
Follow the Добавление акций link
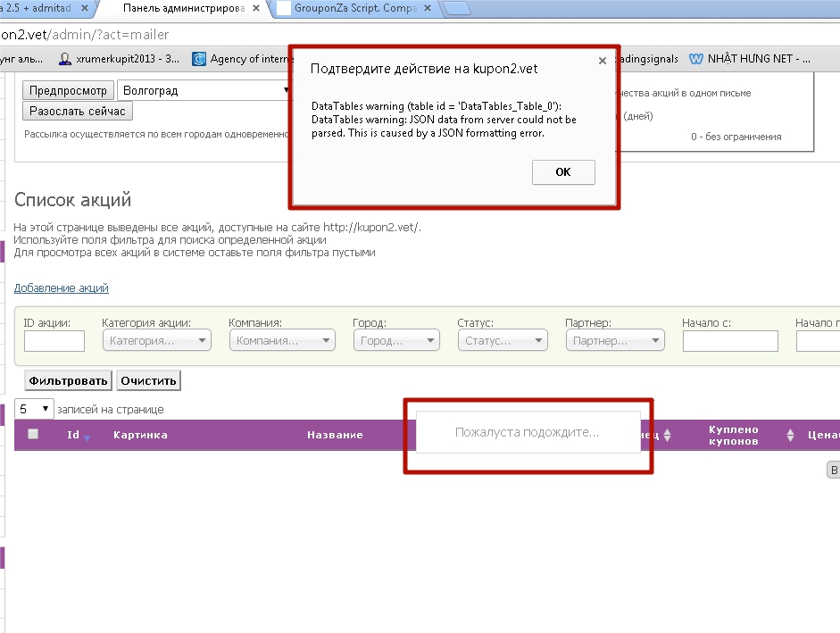click(x=61, y=288)
